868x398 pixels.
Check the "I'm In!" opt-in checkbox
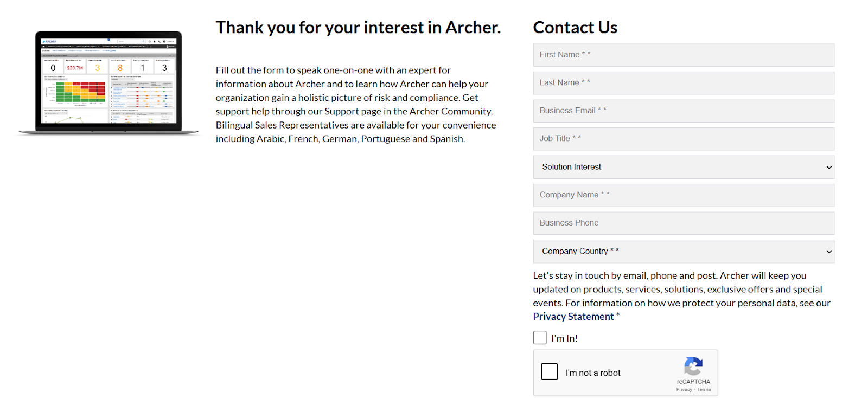coord(540,338)
